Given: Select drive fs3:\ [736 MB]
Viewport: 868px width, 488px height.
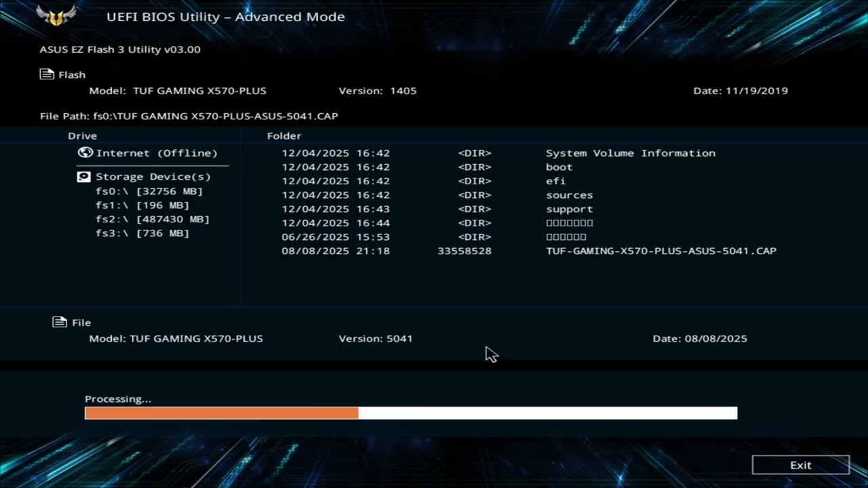Looking at the screenshot, I should click(x=142, y=233).
